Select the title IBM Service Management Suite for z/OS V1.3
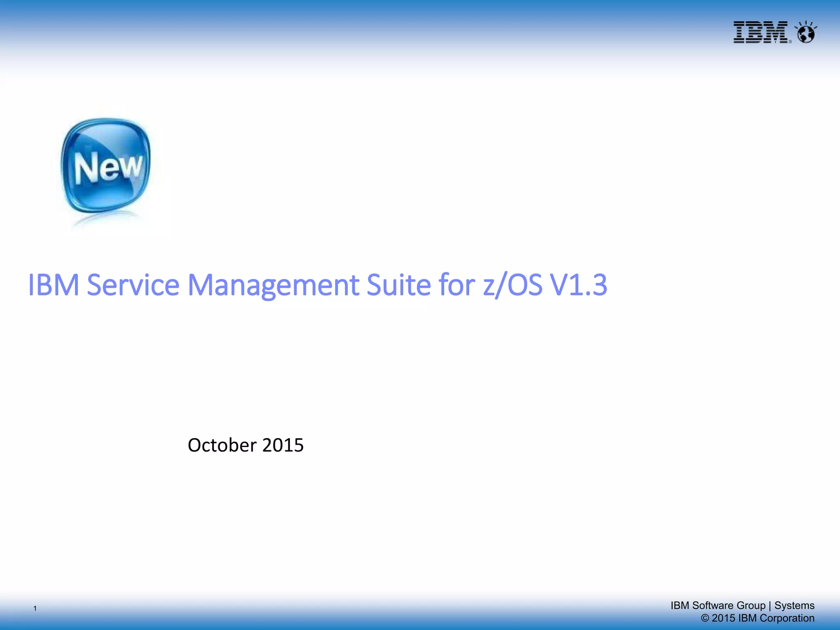 click(x=317, y=285)
